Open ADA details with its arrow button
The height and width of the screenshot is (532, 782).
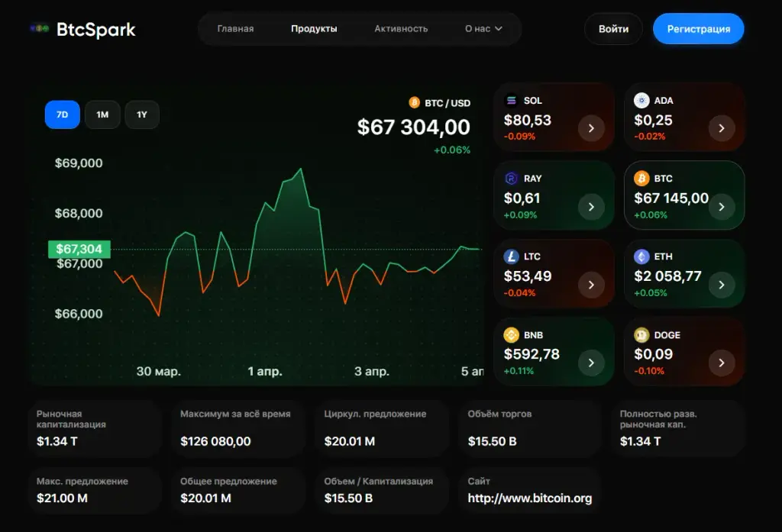tap(722, 128)
